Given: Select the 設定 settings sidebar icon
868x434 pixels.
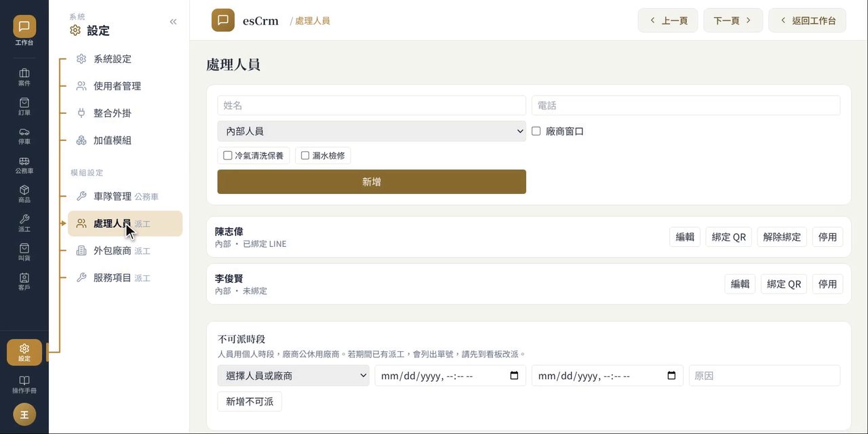Looking at the screenshot, I should click(24, 352).
